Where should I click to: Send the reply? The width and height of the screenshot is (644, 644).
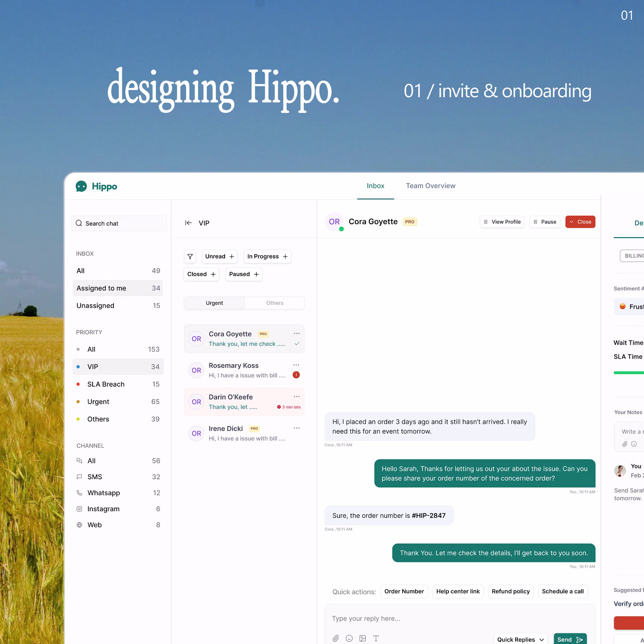[x=570, y=639]
